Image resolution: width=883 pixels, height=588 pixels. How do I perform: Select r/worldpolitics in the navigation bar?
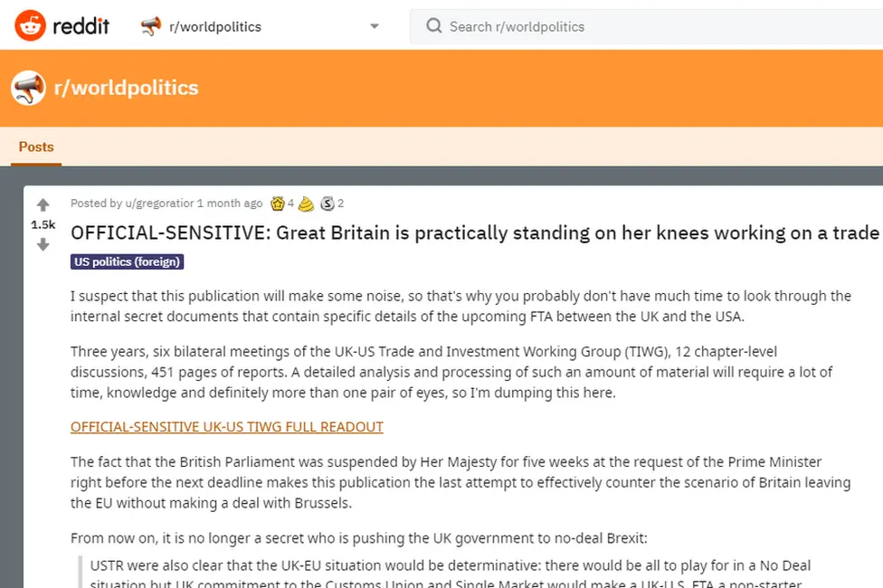215,26
